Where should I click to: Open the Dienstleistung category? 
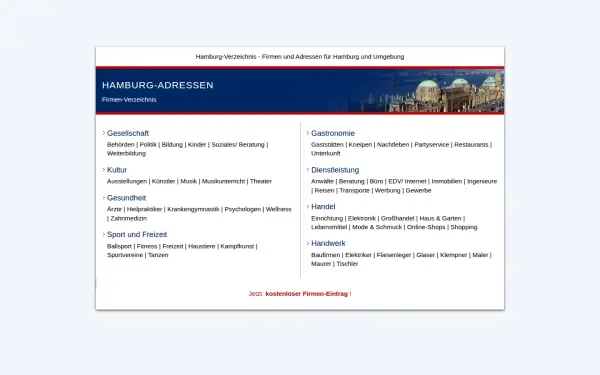335,170
